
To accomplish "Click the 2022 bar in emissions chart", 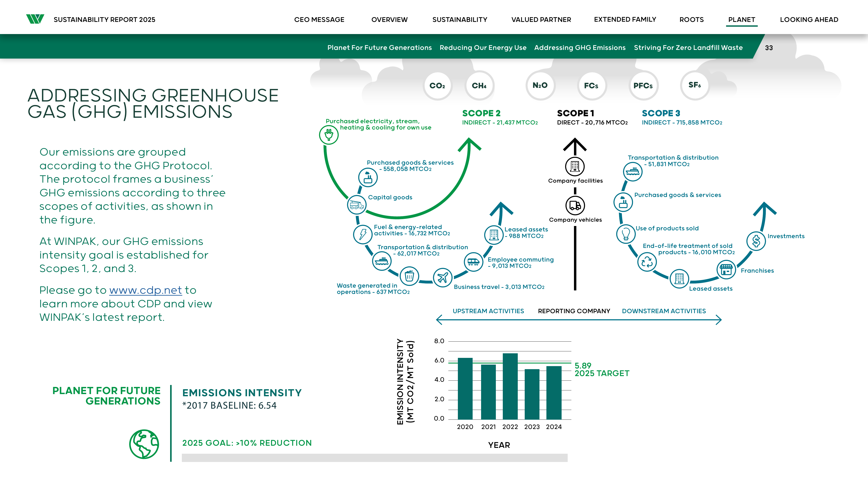I will [x=510, y=386].
